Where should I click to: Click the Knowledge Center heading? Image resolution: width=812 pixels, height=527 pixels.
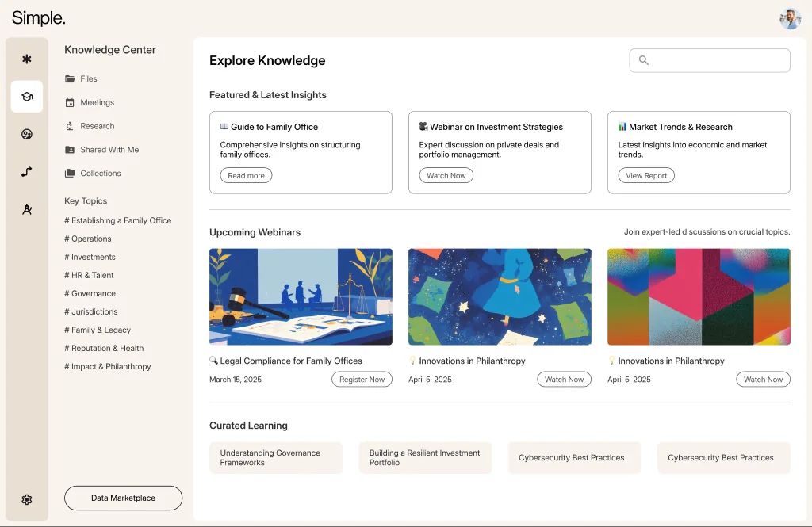pos(109,50)
